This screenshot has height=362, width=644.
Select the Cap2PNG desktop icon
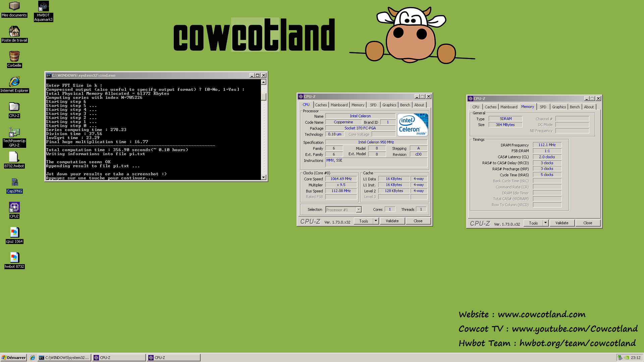14,185
